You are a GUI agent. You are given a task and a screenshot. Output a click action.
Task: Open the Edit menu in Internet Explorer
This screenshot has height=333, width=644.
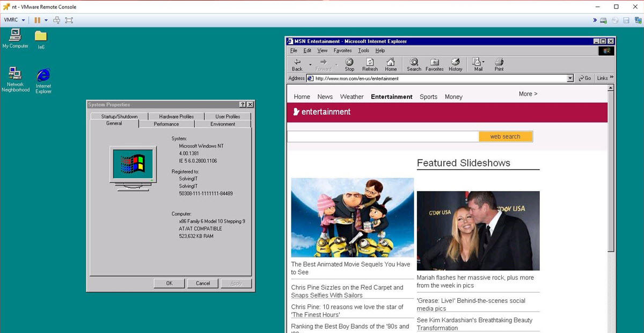(307, 50)
